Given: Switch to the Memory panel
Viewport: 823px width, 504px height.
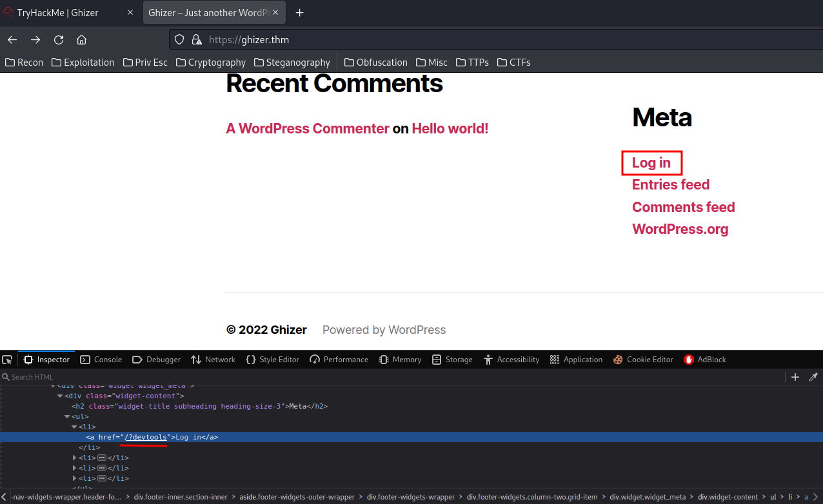Looking at the screenshot, I should 400,360.
